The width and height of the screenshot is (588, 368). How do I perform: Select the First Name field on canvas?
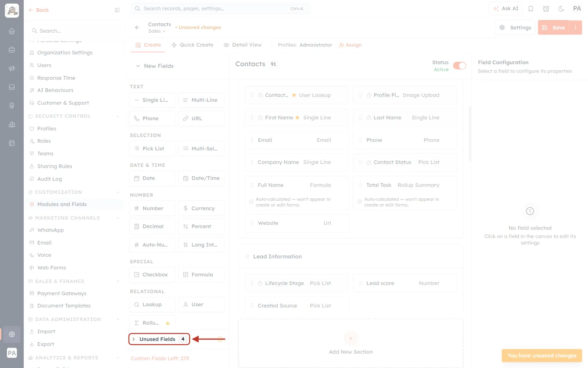296,118
